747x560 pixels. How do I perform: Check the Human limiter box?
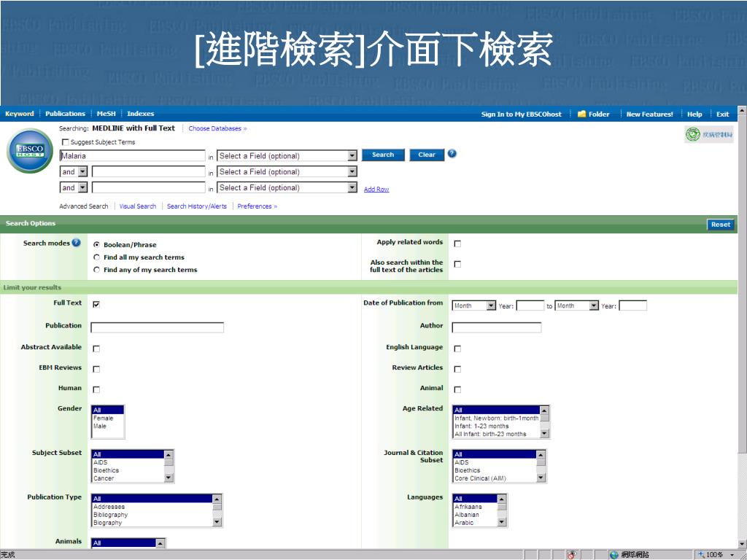click(x=96, y=389)
